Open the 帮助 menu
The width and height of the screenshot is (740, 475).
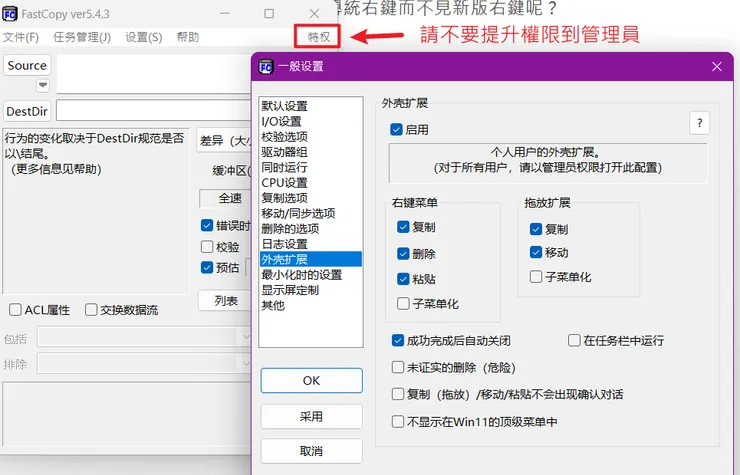click(x=188, y=37)
